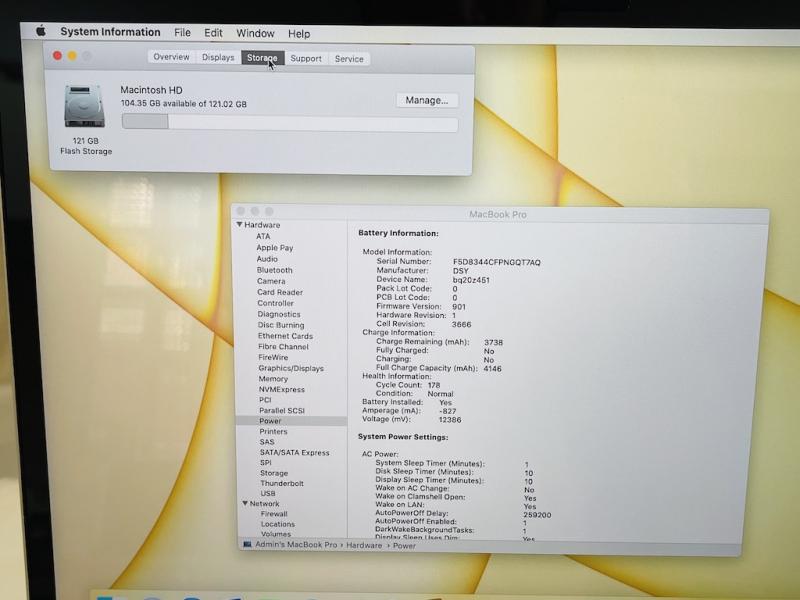The image size is (800, 600).
Task: Open the System Information menu
Action: tap(110, 32)
